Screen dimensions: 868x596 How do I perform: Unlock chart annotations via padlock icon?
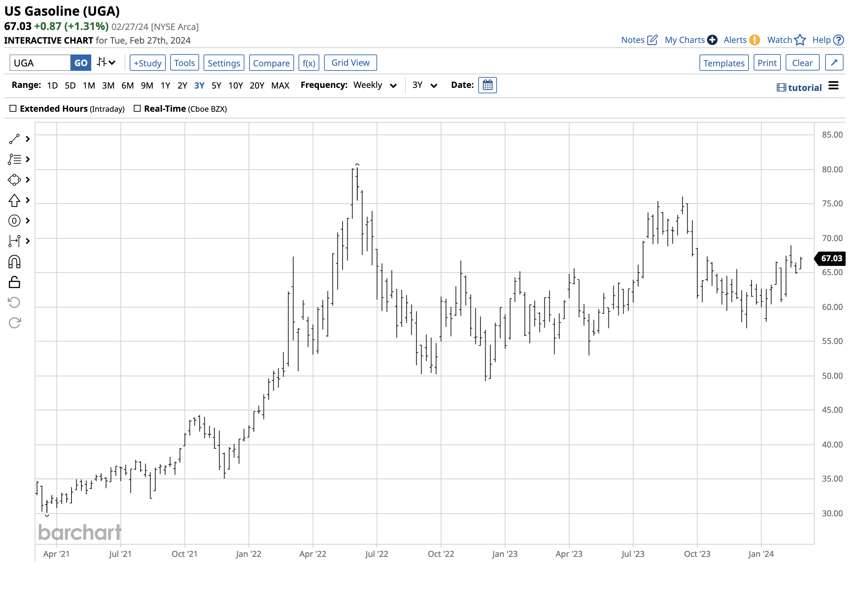[x=14, y=282]
